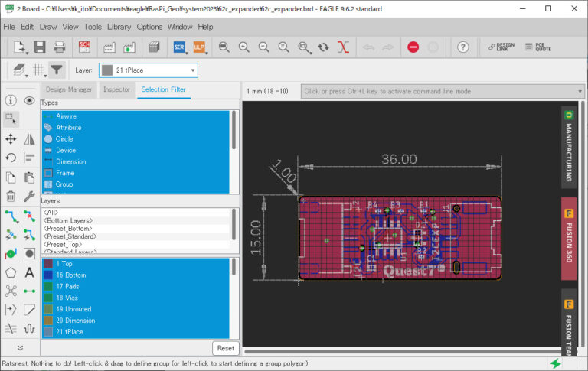The height and width of the screenshot is (371, 588).
Task: Open the Library menu
Action: coord(119,27)
